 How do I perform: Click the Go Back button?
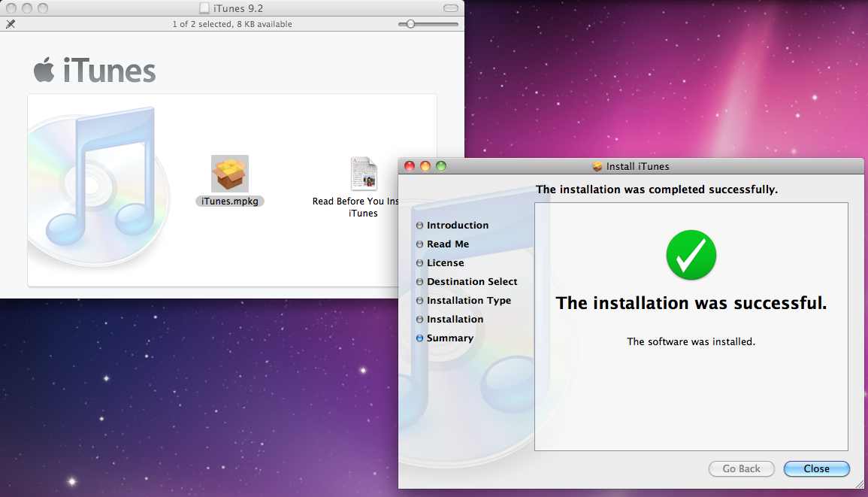[741, 468]
